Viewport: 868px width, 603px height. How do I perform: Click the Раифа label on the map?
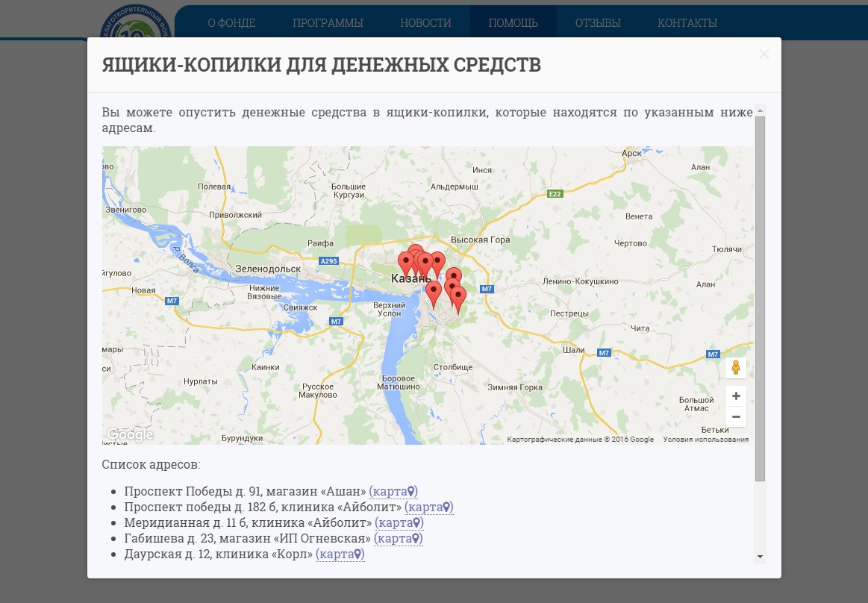(x=320, y=243)
